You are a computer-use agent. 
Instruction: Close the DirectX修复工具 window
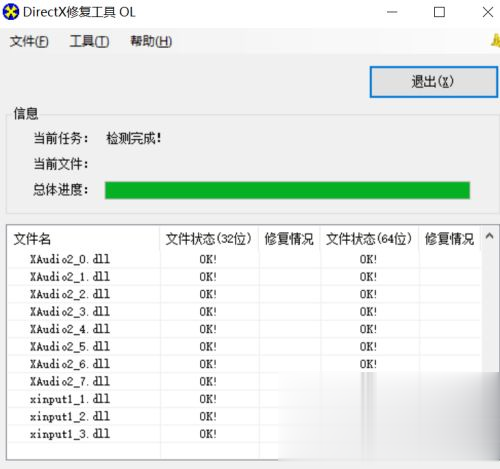[x=488, y=12]
